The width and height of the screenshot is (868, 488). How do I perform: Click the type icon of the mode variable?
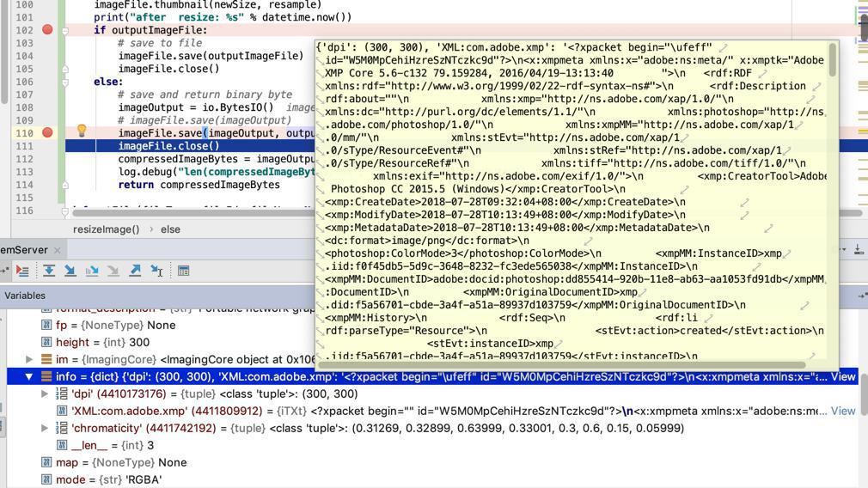(x=46, y=479)
